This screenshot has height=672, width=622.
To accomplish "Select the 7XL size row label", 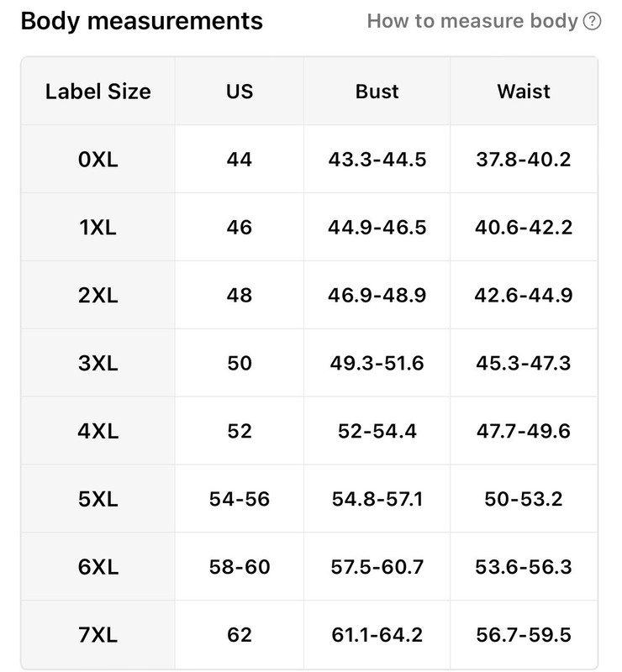I will coord(98,634).
